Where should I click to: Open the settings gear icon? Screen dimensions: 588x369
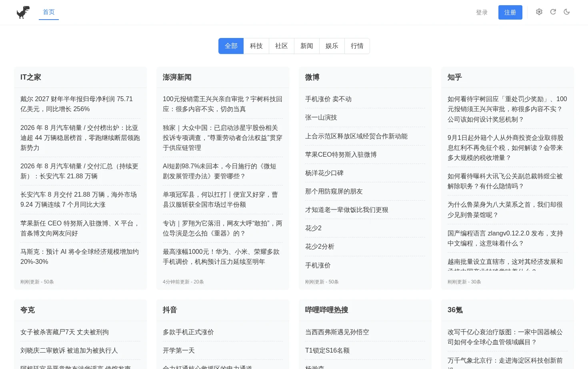tap(539, 12)
